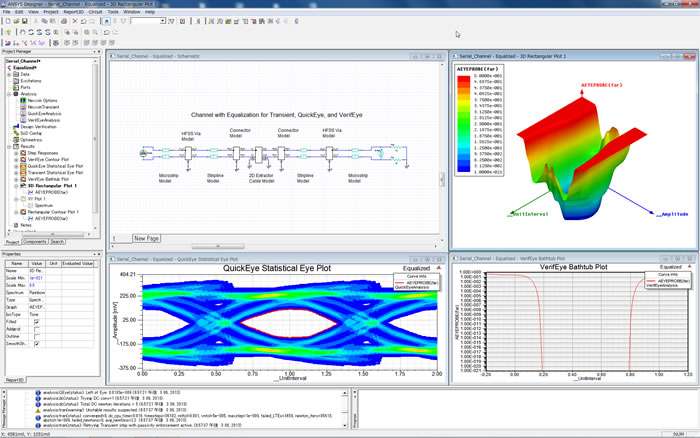Click the Ports icon in project tree

tap(16, 88)
